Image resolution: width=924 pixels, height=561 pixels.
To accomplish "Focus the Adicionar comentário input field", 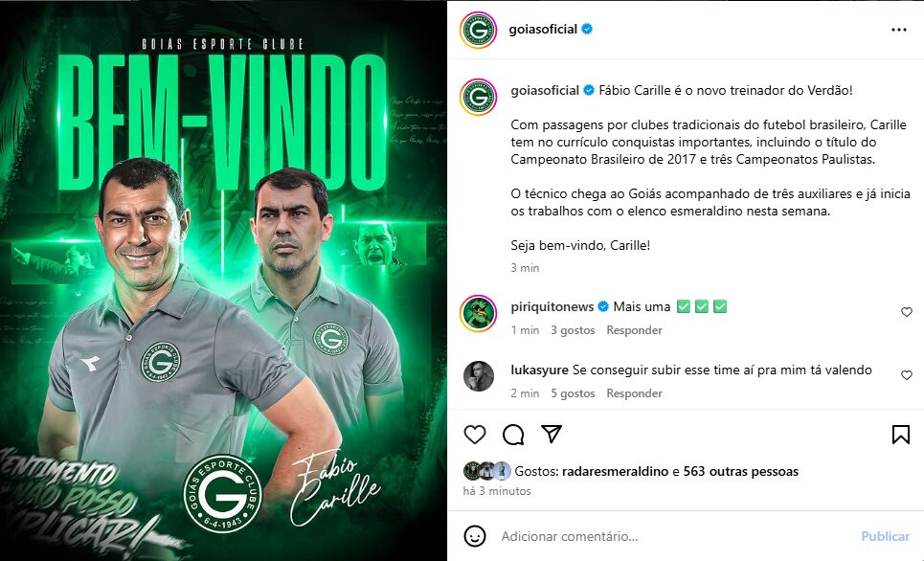I will [672, 536].
